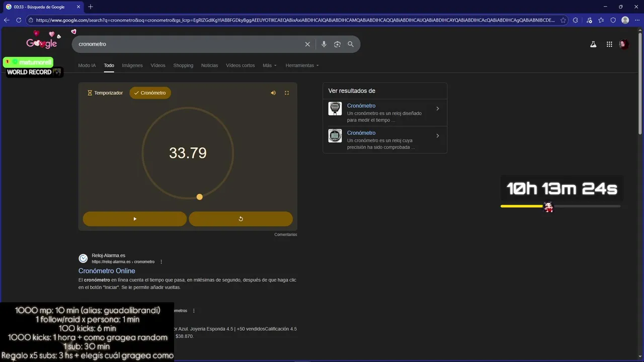
Task: Open browser essentials shield icon
Action: [x=613, y=20]
